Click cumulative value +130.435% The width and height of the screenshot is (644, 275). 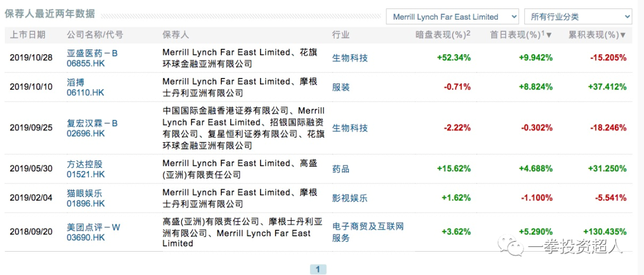(605, 232)
